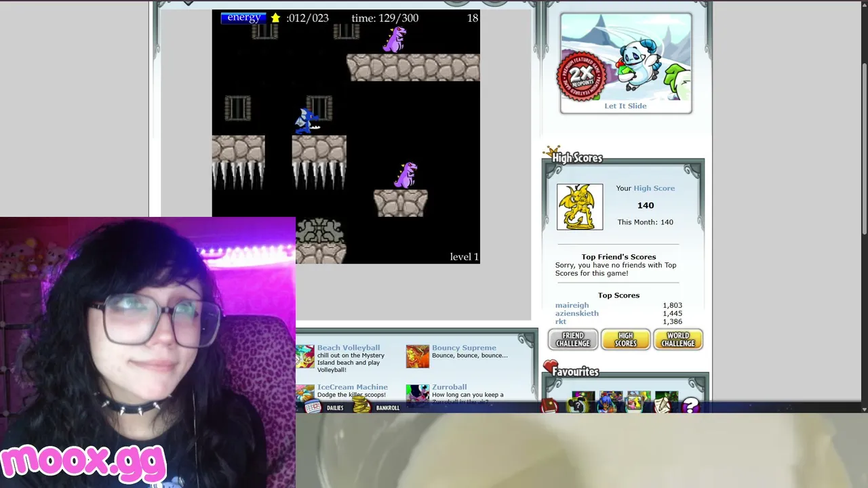The height and width of the screenshot is (488, 868).
Task: Click the IceCream Machine title link
Action: [353, 387]
